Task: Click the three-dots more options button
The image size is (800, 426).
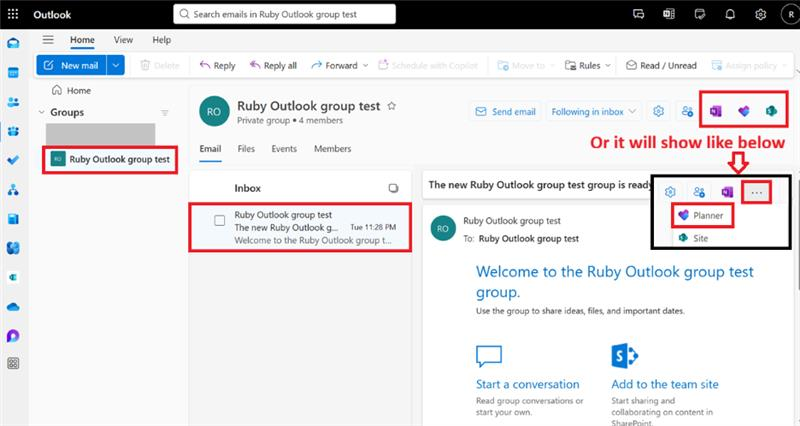Action: pyautogui.click(x=757, y=192)
